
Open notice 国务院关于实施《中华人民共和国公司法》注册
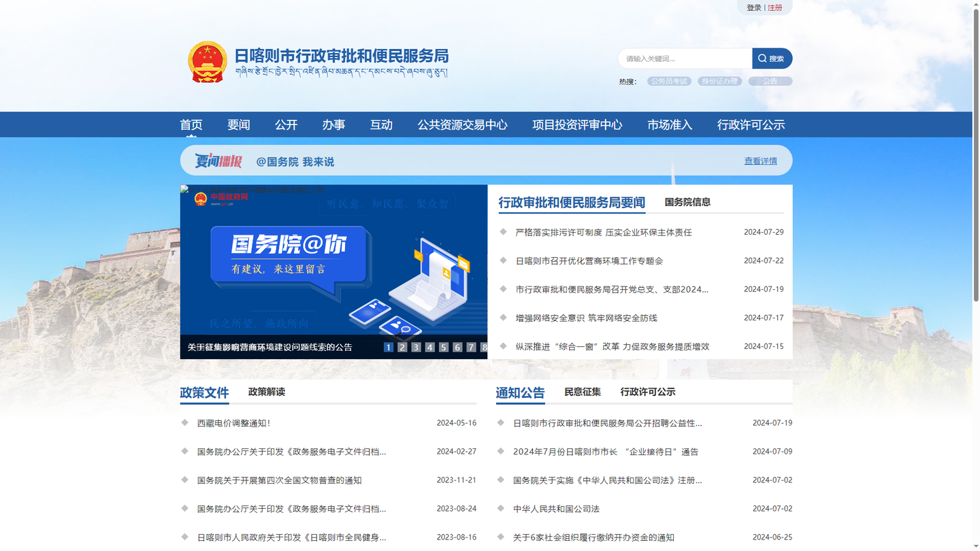[x=608, y=480]
